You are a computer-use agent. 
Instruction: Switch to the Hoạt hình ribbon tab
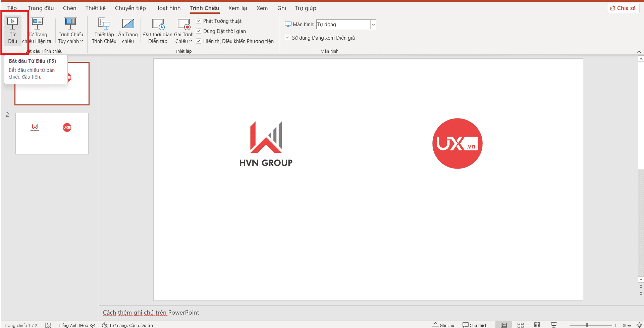[x=168, y=8]
